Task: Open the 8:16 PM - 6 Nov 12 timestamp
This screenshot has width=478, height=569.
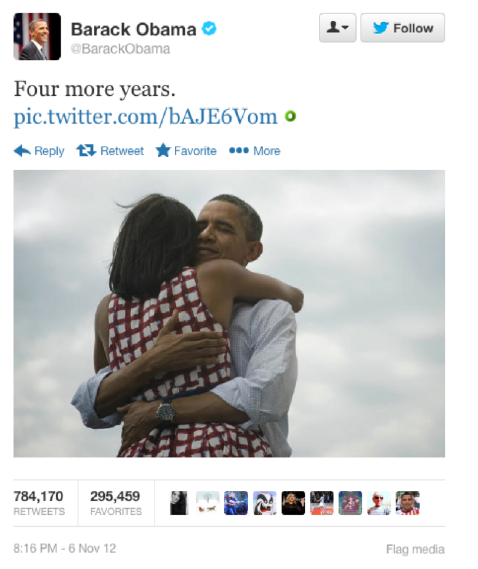Action: [x=65, y=548]
